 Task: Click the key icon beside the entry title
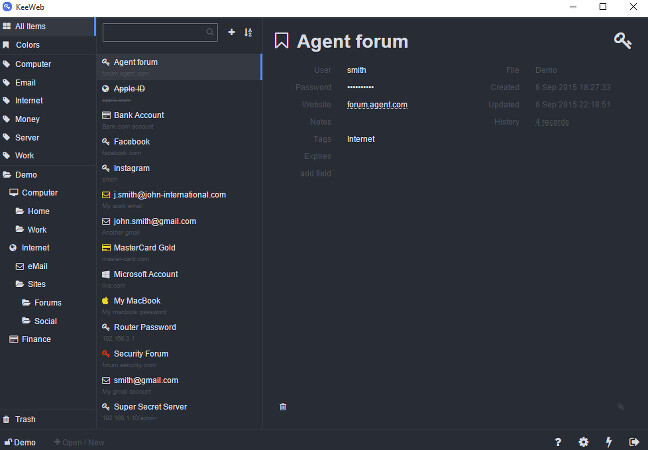coord(622,41)
